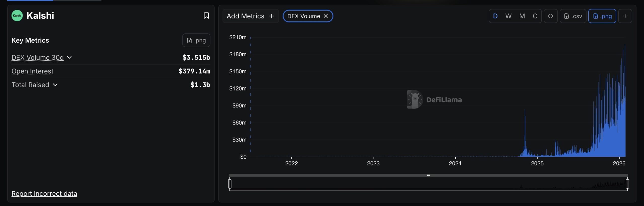This screenshot has height=206, width=644.
Task: Switch chart to weekly interval
Action: tap(509, 16)
